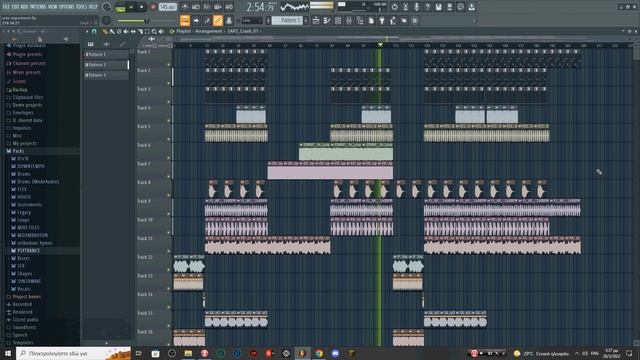Select the playlist Zoom magnifier tool
This screenshot has height=360, width=640.
pyautogui.click(x=154, y=31)
